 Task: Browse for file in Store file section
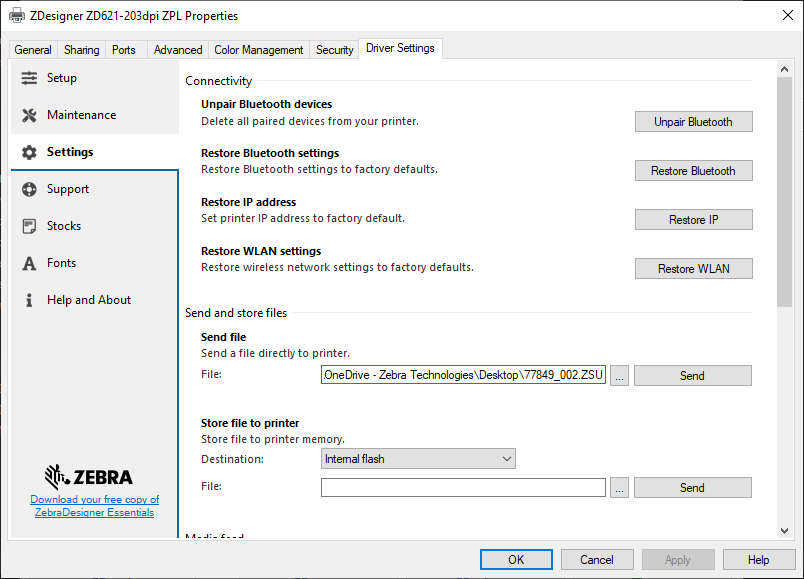tap(620, 488)
